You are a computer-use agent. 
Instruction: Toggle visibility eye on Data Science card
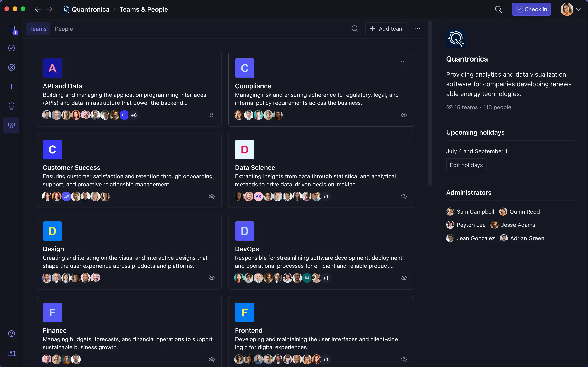[404, 196]
